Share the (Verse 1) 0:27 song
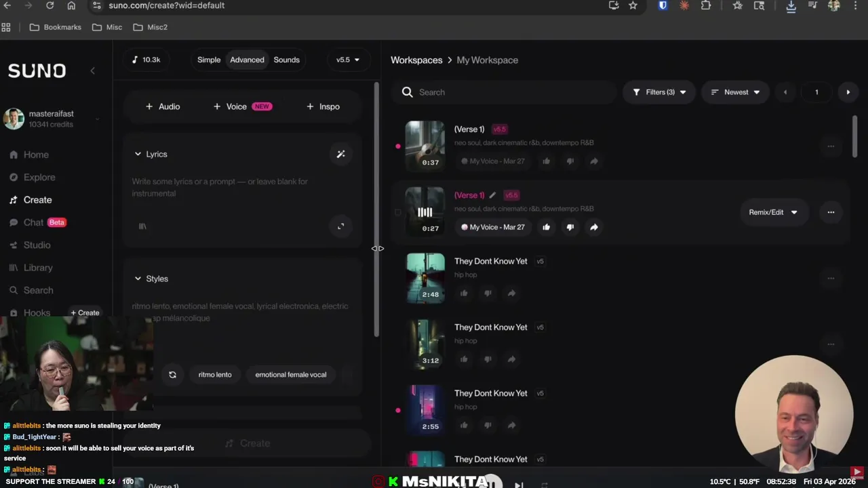The width and height of the screenshot is (868, 488). (593, 227)
